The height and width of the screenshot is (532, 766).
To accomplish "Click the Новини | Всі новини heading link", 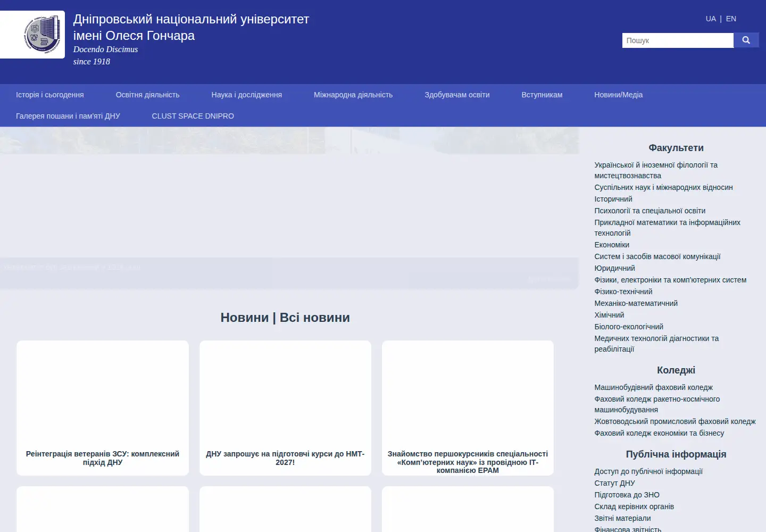I will (285, 318).
